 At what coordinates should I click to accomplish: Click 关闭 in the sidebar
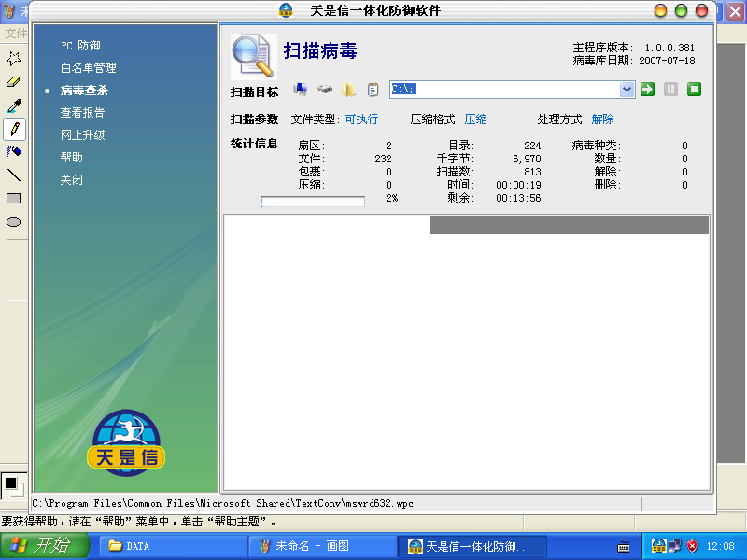coord(72,179)
